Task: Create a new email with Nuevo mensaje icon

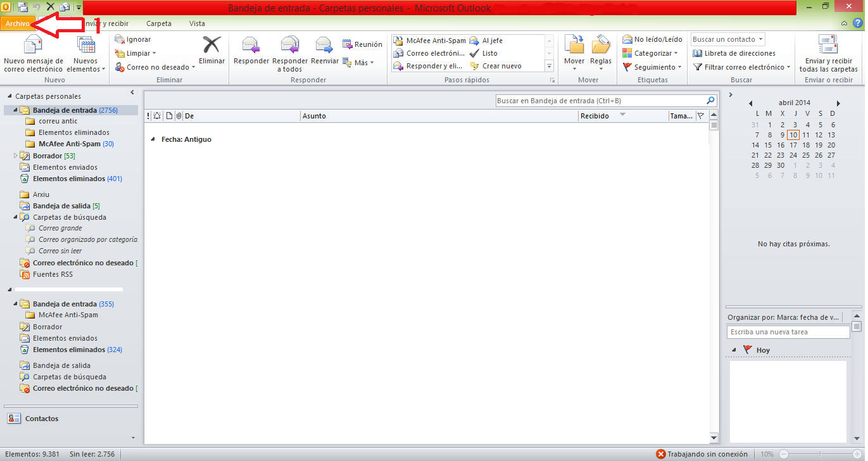Action: 33,54
